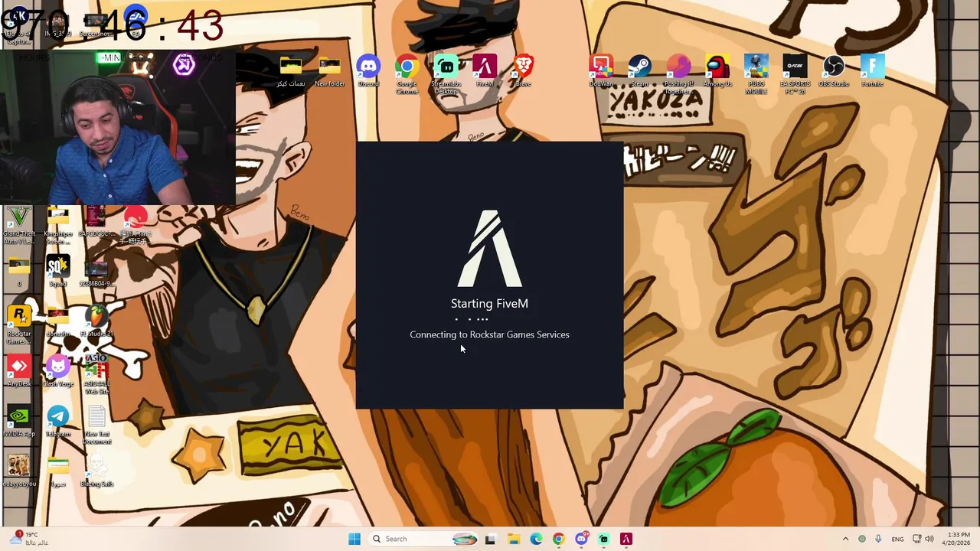Viewport: 980px width, 551px height.
Task: Switch to FiveM in the taskbar
Action: [626, 539]
